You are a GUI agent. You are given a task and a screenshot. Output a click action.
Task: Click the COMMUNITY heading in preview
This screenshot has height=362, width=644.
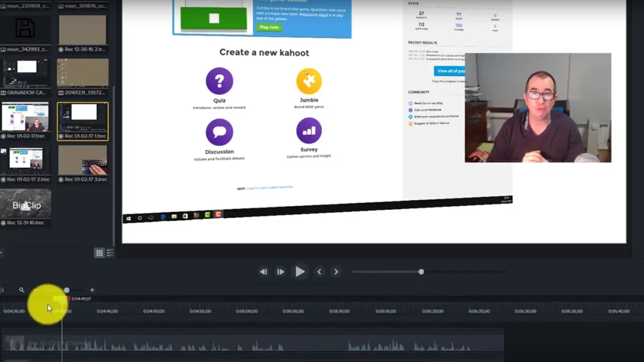(419, 92)
